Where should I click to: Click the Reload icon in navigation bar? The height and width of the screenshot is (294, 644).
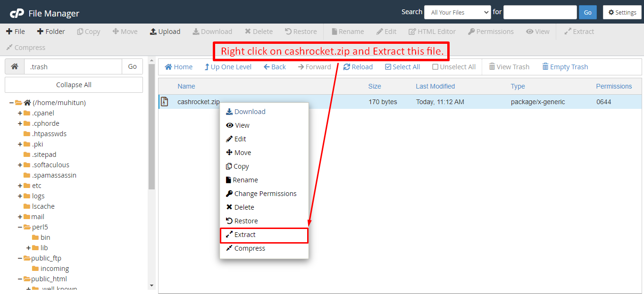(347, 67)
